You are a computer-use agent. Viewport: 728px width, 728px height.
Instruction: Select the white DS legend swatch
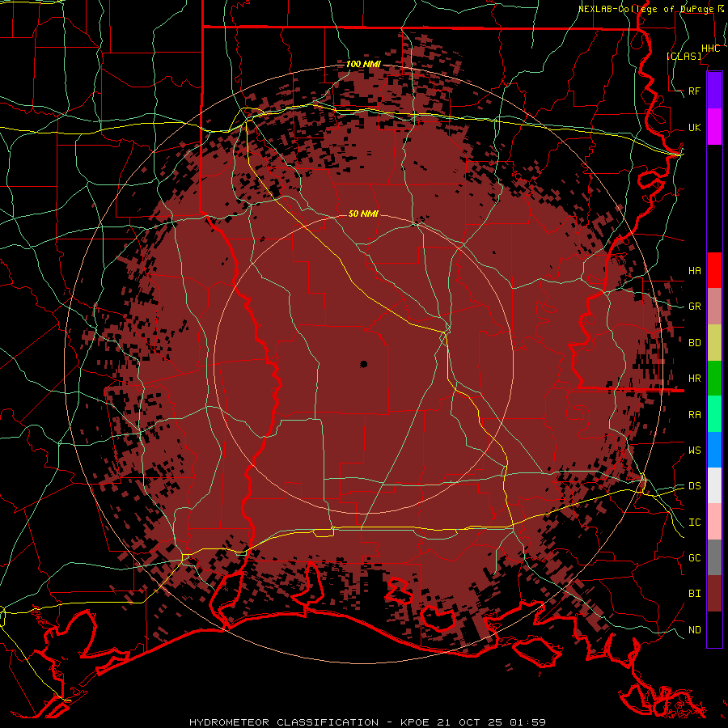(x=714, y=485)
